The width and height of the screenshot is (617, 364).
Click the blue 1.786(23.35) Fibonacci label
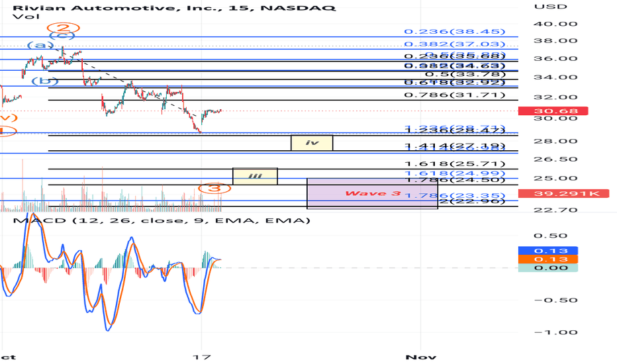[455, 196]
